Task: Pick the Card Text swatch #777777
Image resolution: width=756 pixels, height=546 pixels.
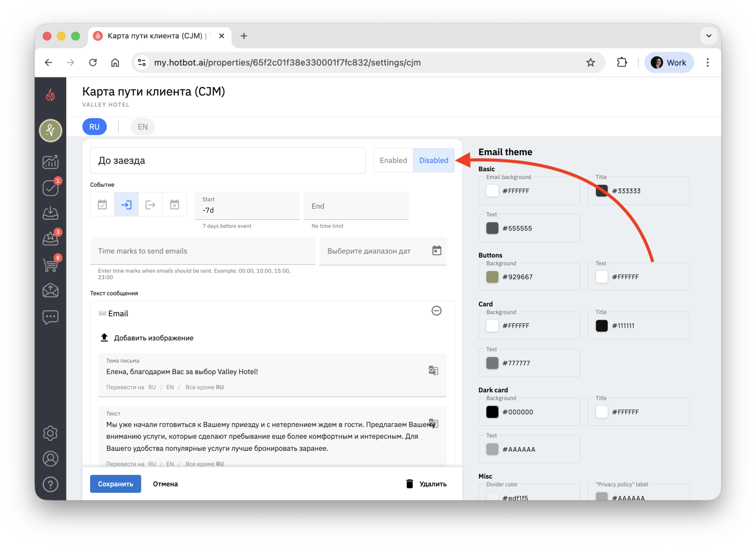Action: point(492,363)
